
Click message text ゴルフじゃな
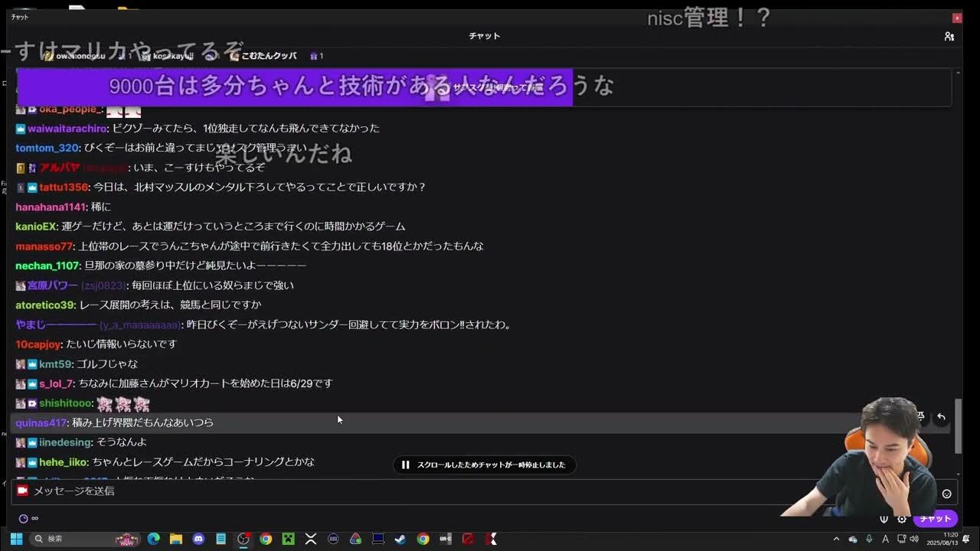[x=107, y=364]
